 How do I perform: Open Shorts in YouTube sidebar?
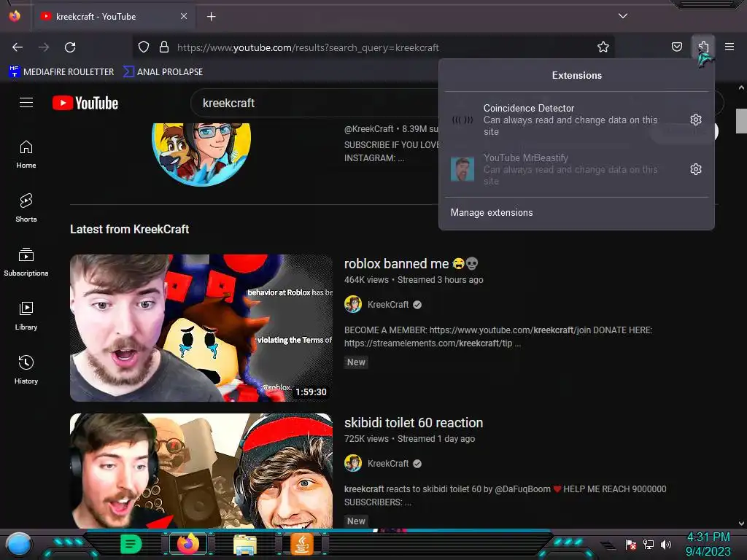pos(26,209)
